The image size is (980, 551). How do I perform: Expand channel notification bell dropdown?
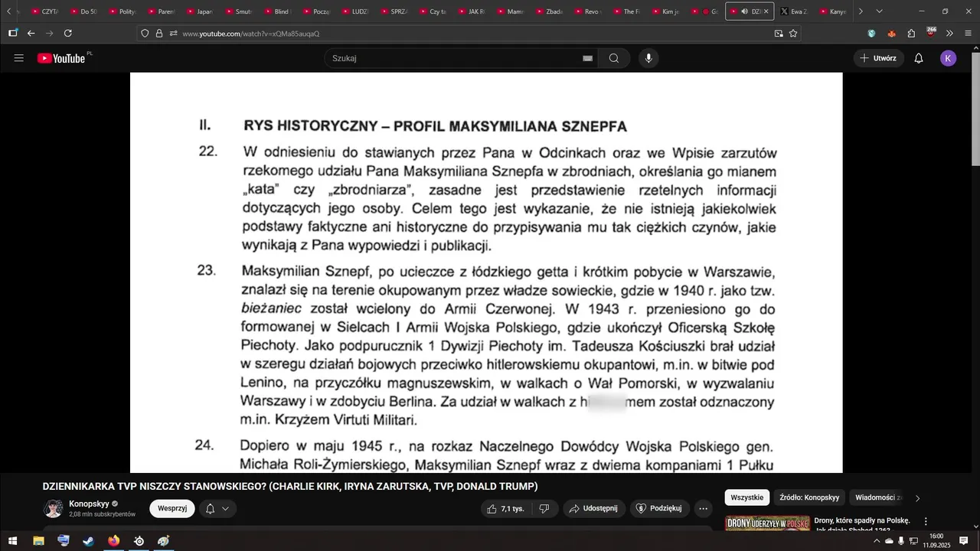[217, 508]
